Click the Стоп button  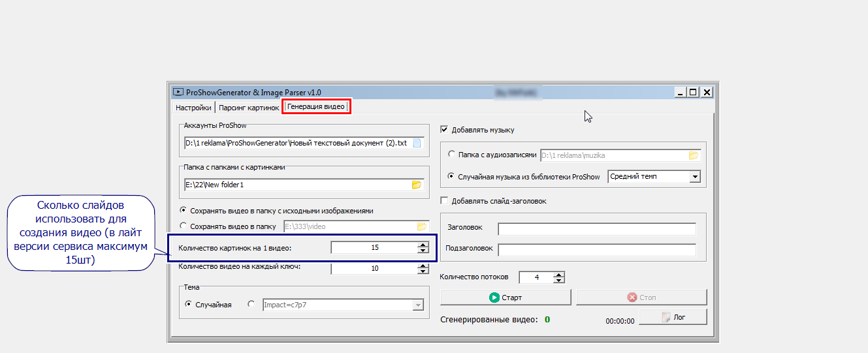click(x=641, y=298)
